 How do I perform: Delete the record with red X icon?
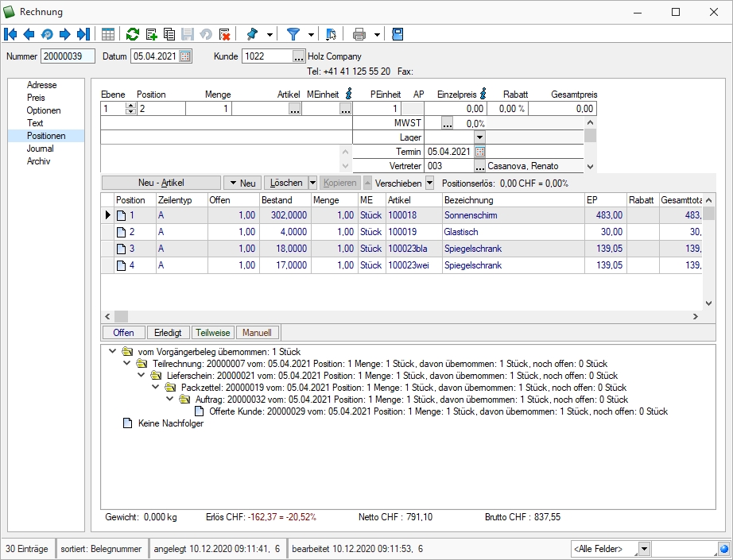[224, 34]
